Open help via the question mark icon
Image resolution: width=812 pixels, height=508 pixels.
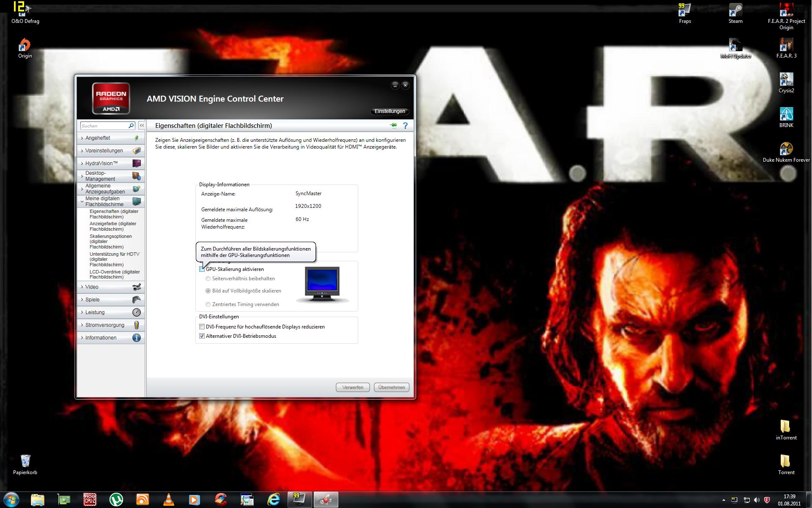pyautogui.click(x=405, y=125)
